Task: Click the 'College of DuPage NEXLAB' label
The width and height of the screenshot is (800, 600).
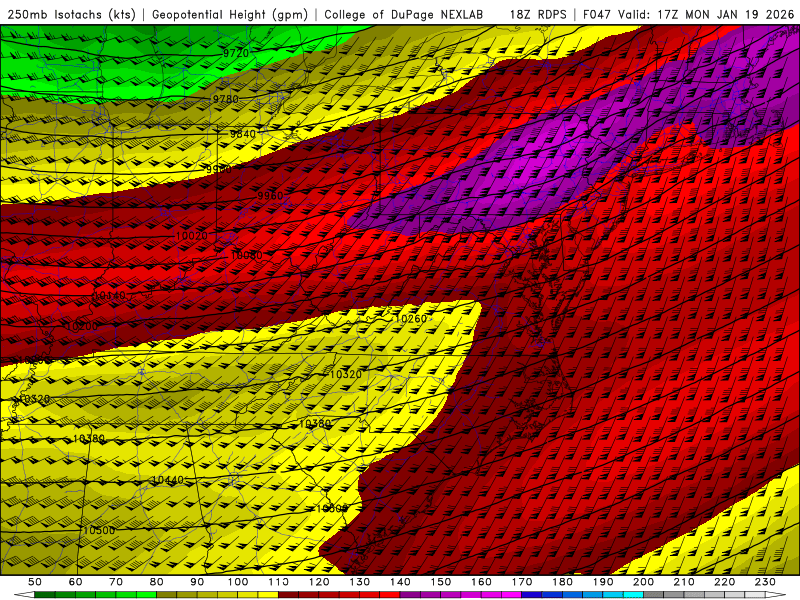Action: [x=404, y=14]
